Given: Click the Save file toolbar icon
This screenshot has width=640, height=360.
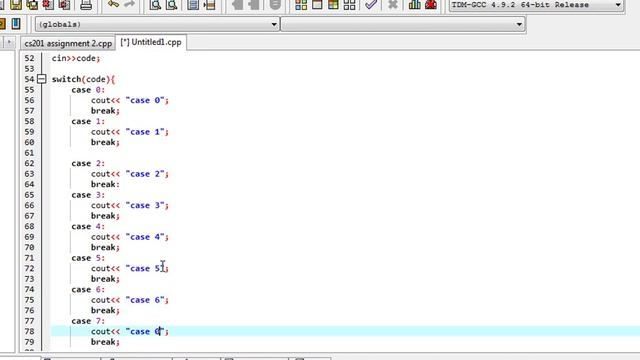Looking at the screenshot, I should point(16,5).
